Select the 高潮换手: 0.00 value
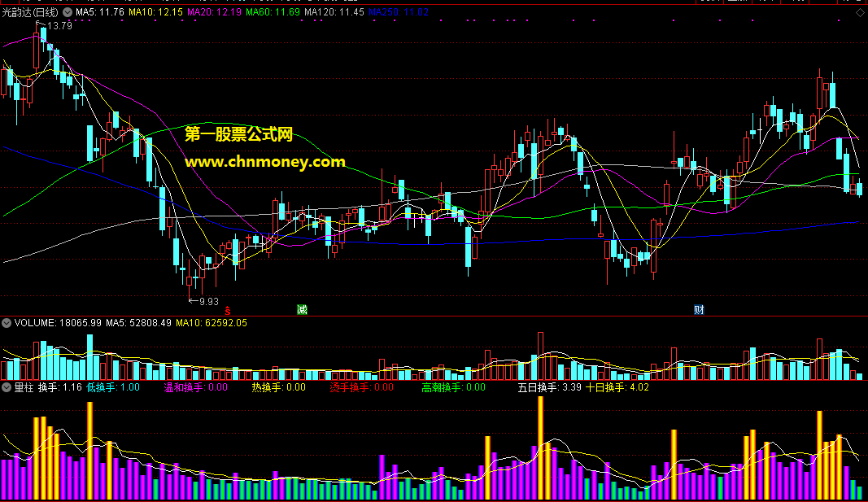 (453, 387)
